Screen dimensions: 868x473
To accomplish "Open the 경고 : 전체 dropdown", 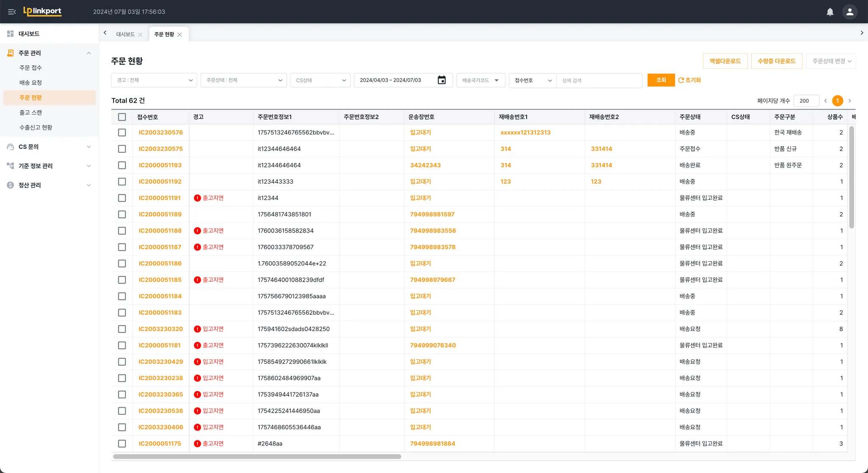I will click(154, 80).
